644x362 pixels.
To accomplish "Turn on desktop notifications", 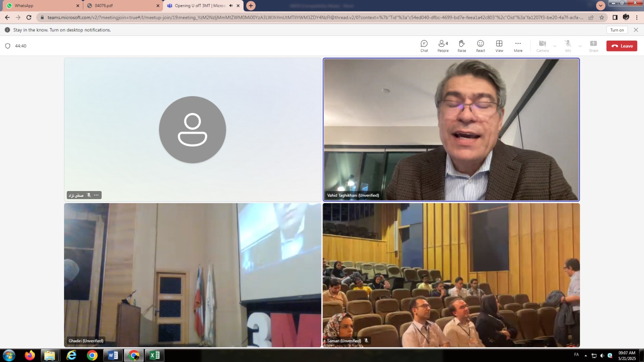I will [x=617, y=30].
